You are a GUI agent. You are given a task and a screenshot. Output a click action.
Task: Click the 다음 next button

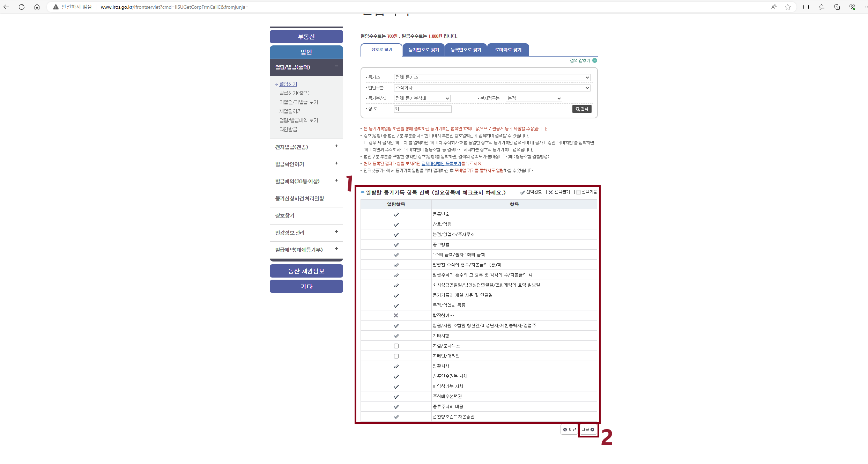pos(588,429)
